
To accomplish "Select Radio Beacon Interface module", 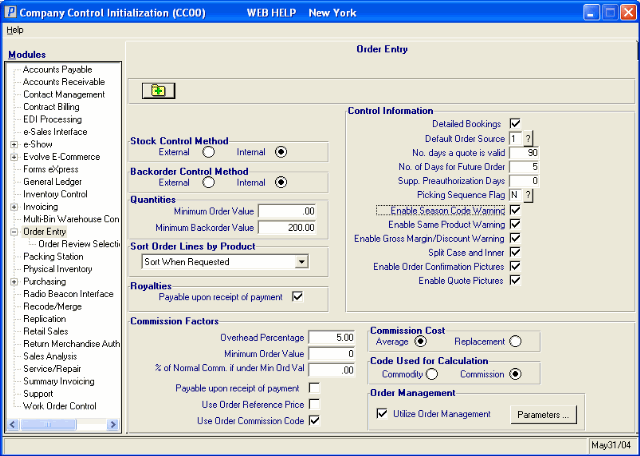I will [68, 294].
